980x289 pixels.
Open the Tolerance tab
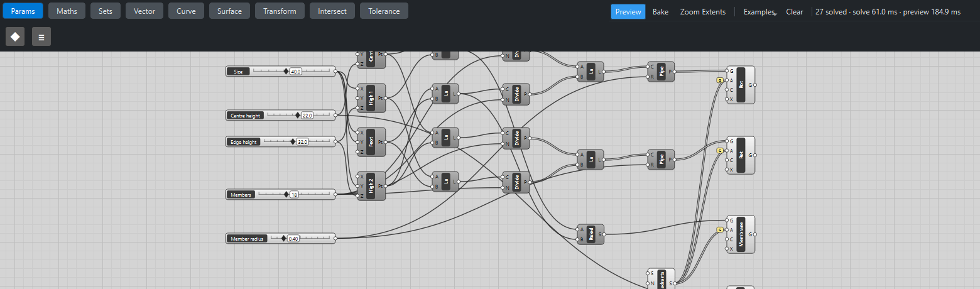pyautogui.click(x=384, y=11)
